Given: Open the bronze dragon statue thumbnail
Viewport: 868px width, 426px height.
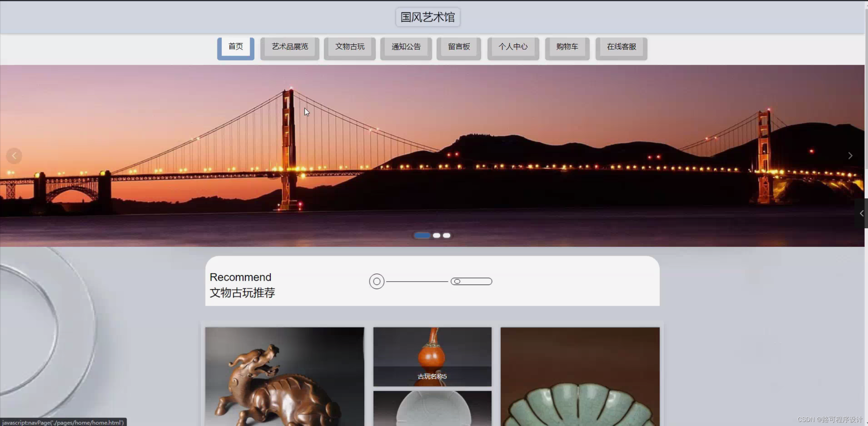Looking at the screenshot, I should click(x=284, y=376).
